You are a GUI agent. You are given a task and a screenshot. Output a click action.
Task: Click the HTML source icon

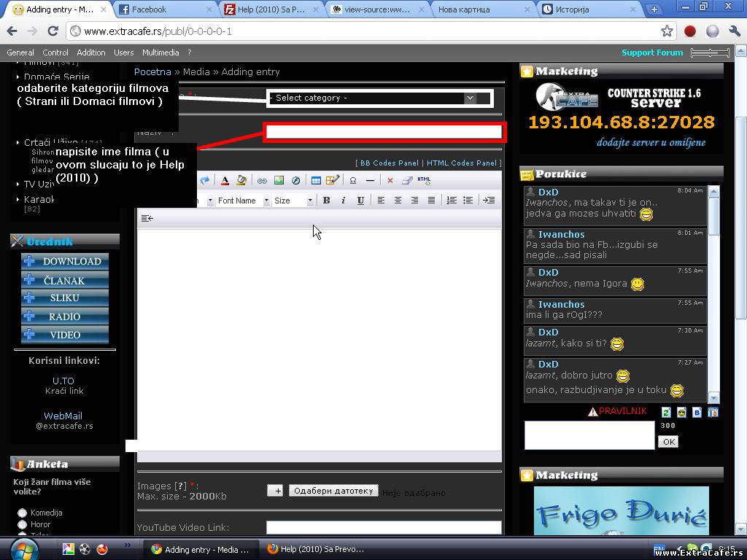pyautogui.click(x=424, y=181)
